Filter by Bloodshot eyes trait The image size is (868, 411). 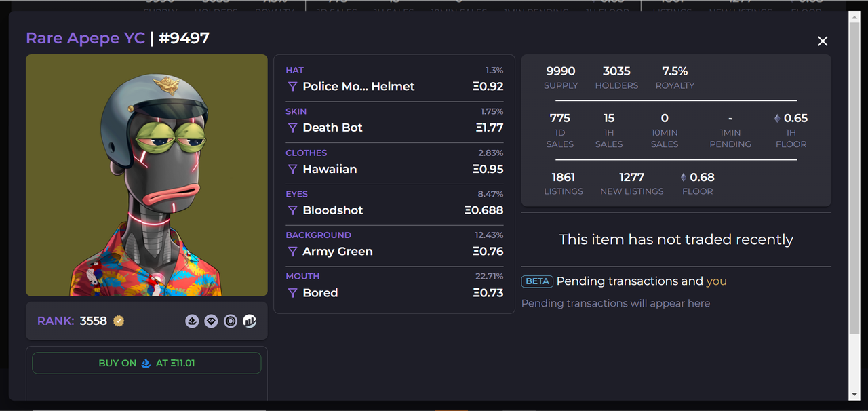tap(293, 210)
